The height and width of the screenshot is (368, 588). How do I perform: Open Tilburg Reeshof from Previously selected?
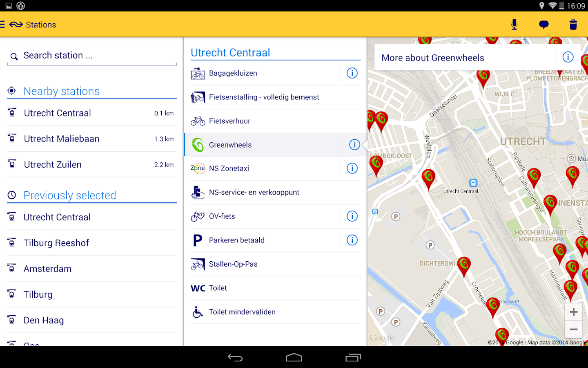click(x=56, y=243)
